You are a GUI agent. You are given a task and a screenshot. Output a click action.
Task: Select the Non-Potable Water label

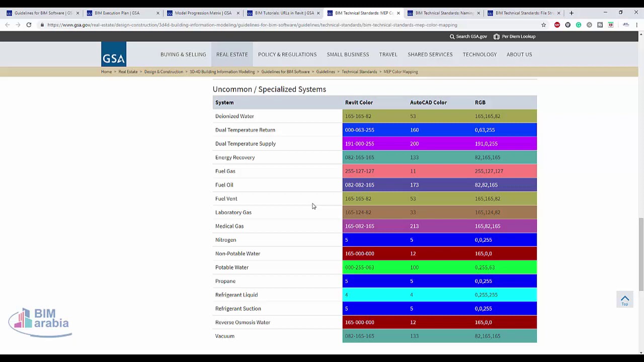click(237, 253)
